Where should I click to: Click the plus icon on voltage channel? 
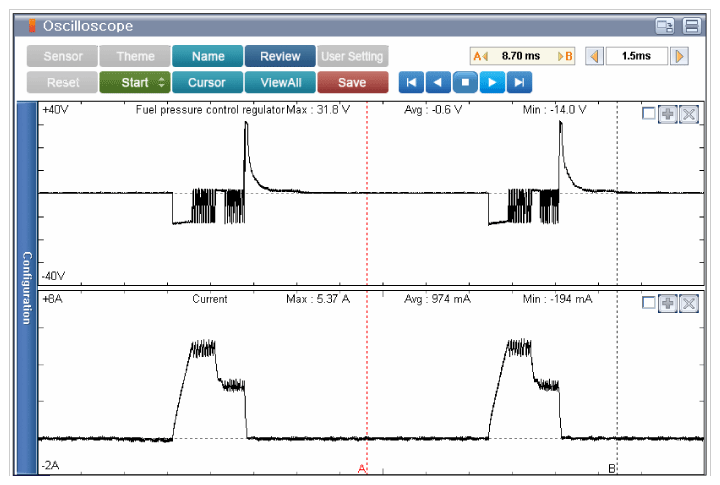coord(668,113)
